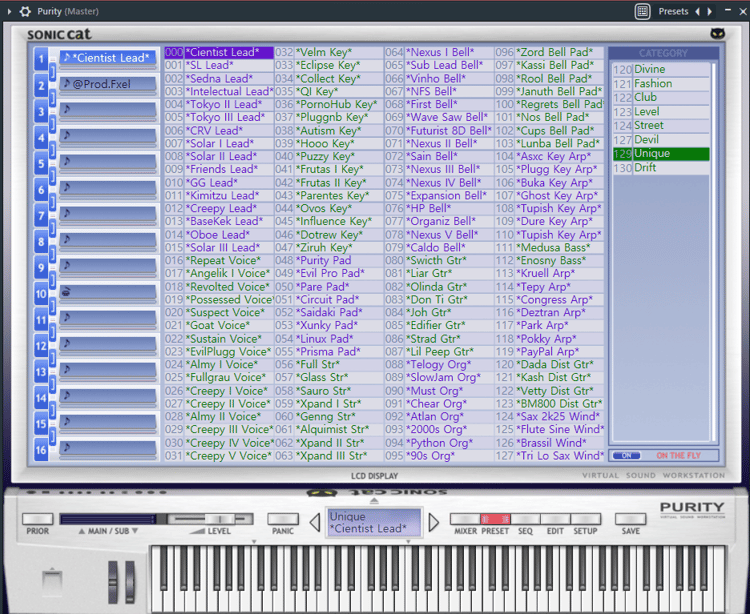Select channel 13 number button
Screen dimensions: 750x614
pyautogui.click(x=41, y=372)
